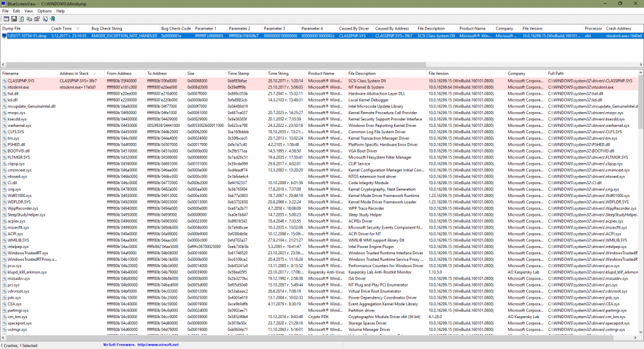The image size is (644, 349).
Task: Click the file icon beside cm_km.sys
Action: tap(5, 317)
